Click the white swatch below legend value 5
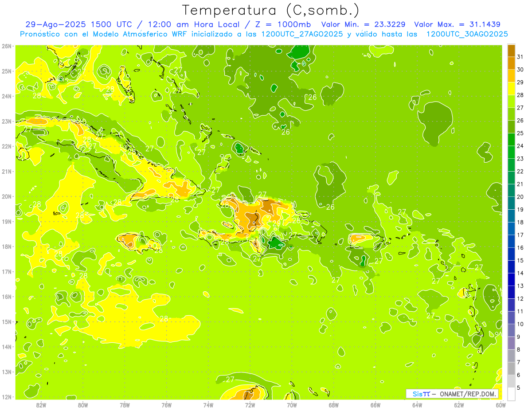 [511, 394]
